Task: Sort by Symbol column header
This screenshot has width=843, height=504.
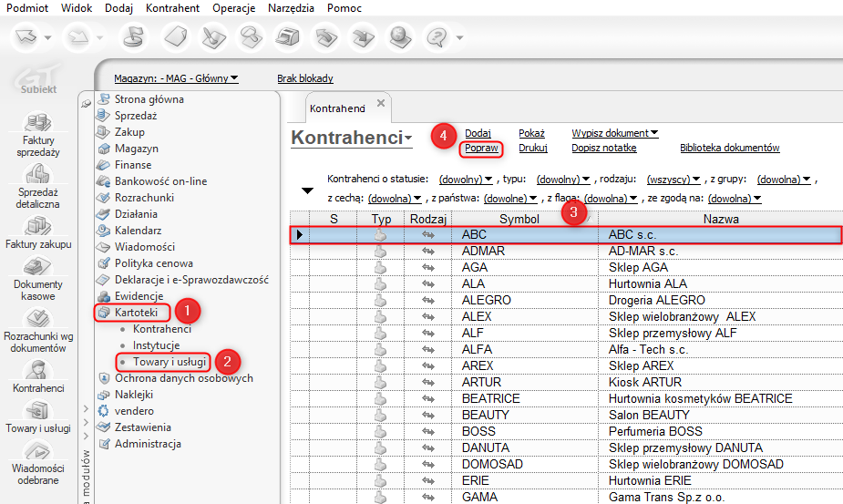Action: (525, 219)
